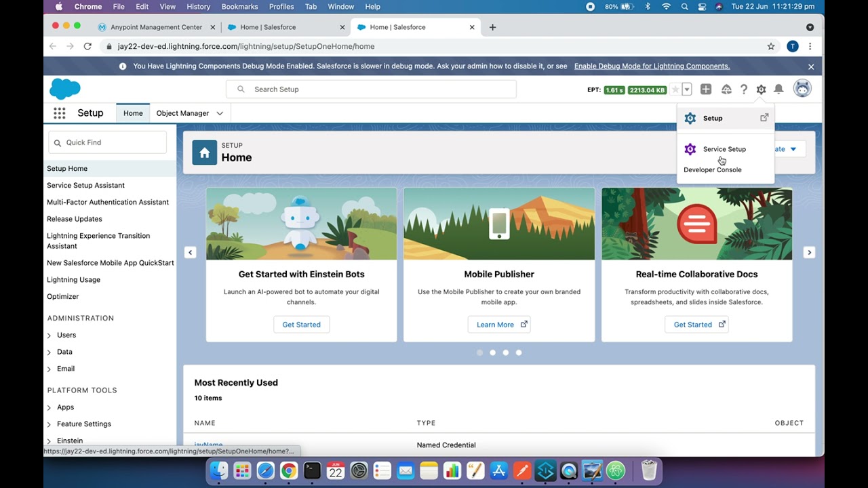Switch to the Home tab
This screenshot has height=488, width=868.
pyautogui.click(x=133, y=113)
